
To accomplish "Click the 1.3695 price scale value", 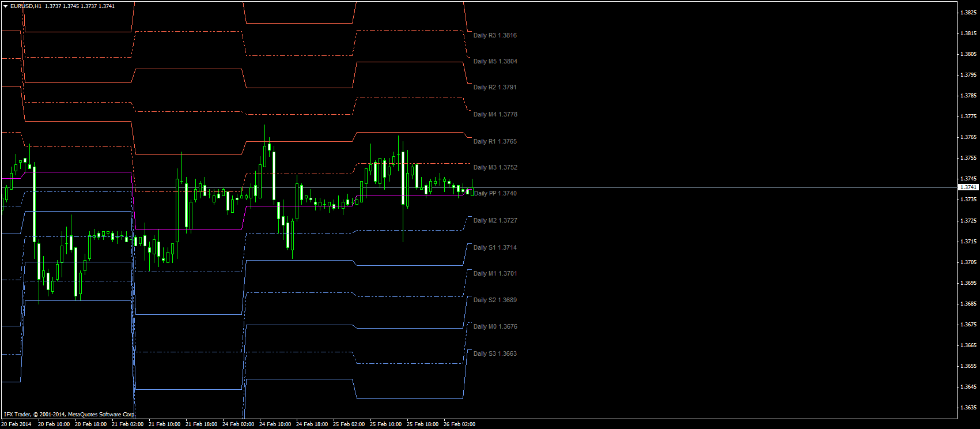I will tap(968, 283).
